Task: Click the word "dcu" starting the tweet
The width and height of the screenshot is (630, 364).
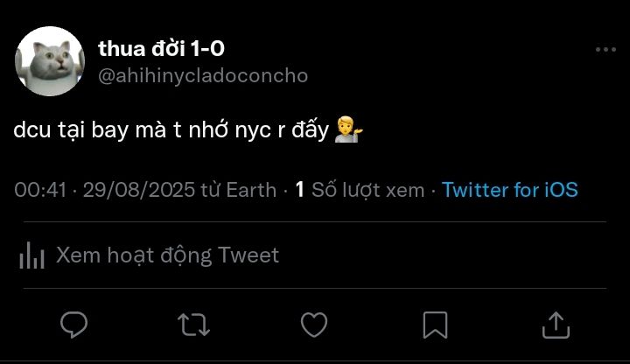Action: click(x=31, y=131)
